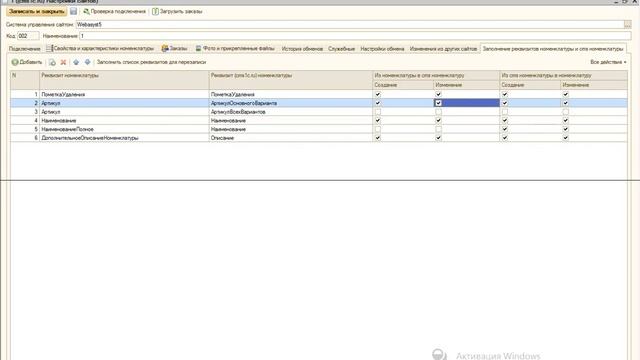
Task: Click the Код input field
Action: (x=28, y=36)
